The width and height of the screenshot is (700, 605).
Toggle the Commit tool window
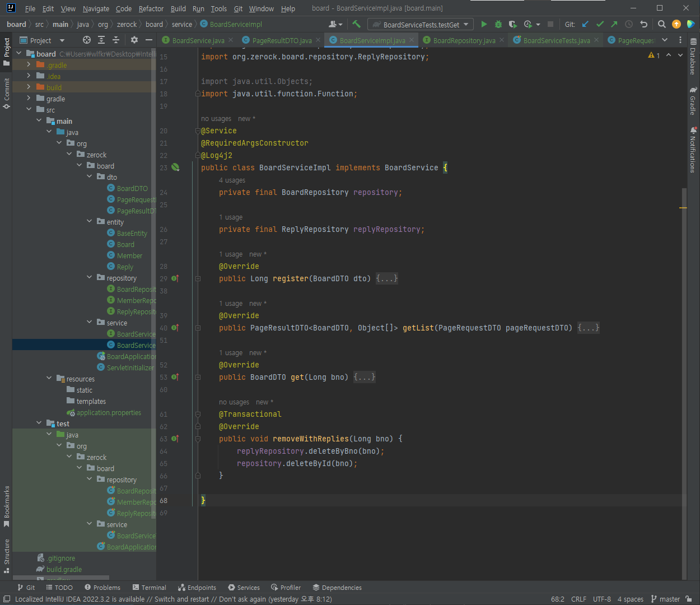pos(7,94)
